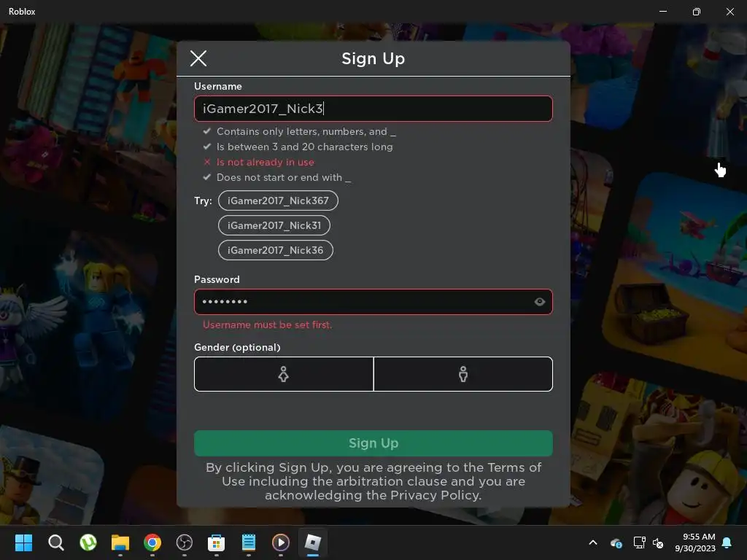Open network status tray icon
The height and width of the screenshot is (560, 747).
click(x=639, y=542)
